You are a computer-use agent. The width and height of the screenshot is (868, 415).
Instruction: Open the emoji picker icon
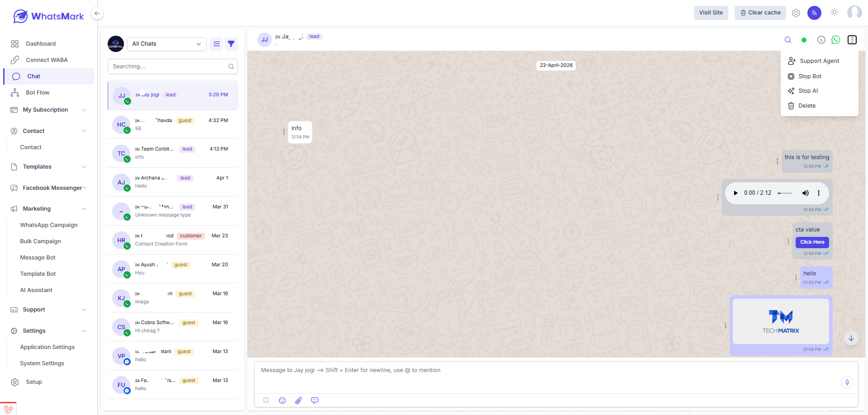click(282, 401)
